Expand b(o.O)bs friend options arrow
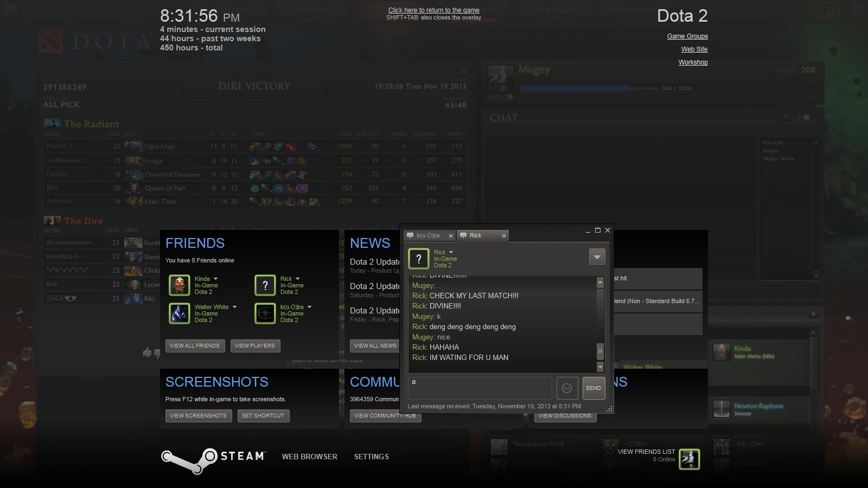This screenshot has width=868, height=488. tap(309, 307)
